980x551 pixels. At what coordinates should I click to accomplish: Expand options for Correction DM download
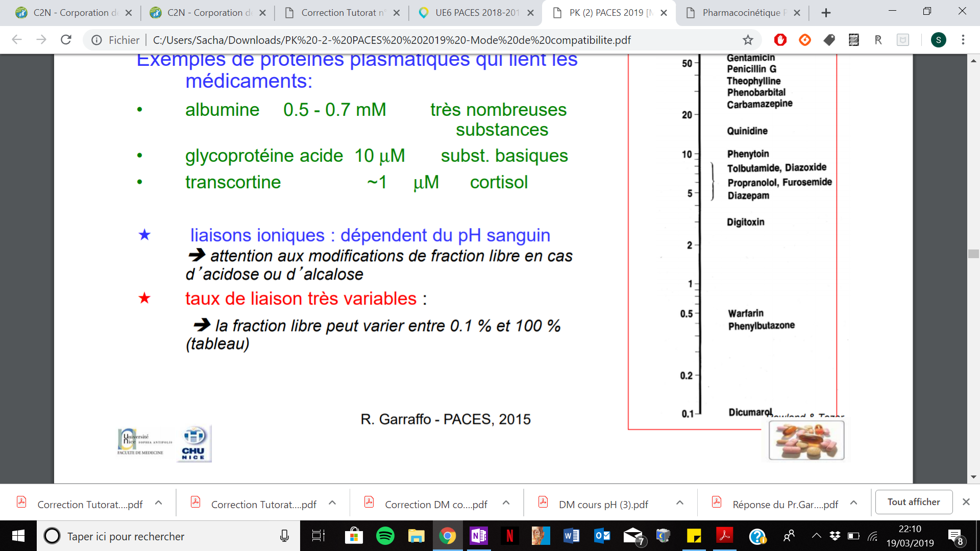pyautogui.click(x=506, y=503)
